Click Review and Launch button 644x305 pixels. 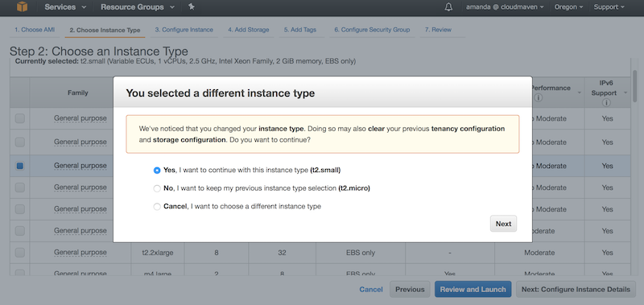(473, 290)
